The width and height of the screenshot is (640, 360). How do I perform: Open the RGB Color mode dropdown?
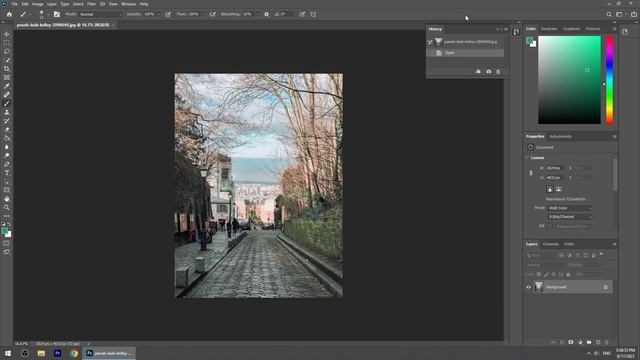click(x=570, y=208)
